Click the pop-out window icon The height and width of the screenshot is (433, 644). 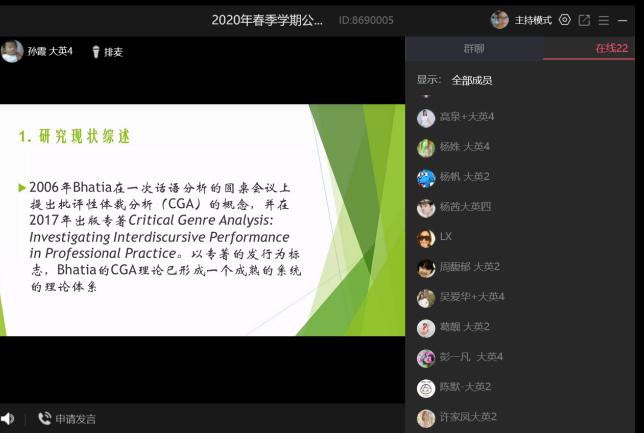[x=585, y=20]
